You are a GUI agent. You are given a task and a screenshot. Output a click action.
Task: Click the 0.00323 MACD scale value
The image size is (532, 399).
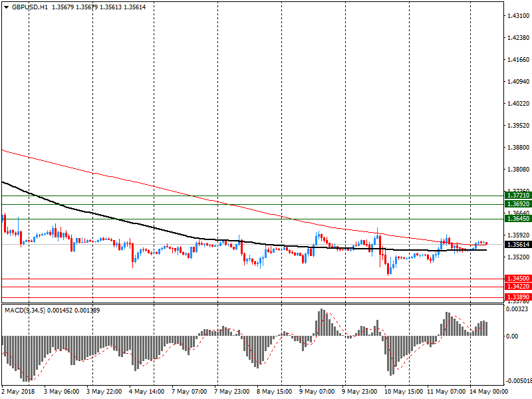coord(518,310)
